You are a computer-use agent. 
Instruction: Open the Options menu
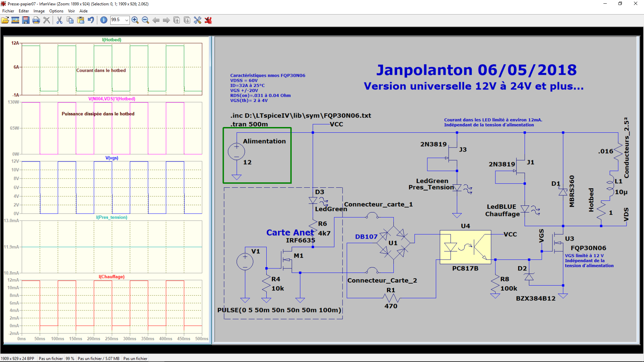point(56,11)
